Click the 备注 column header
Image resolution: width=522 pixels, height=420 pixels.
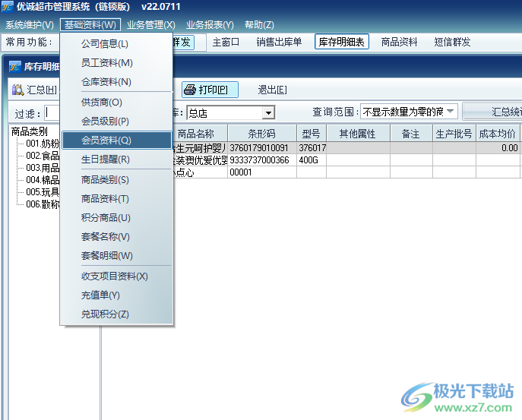pyautogui.click(x=411, y=134)
